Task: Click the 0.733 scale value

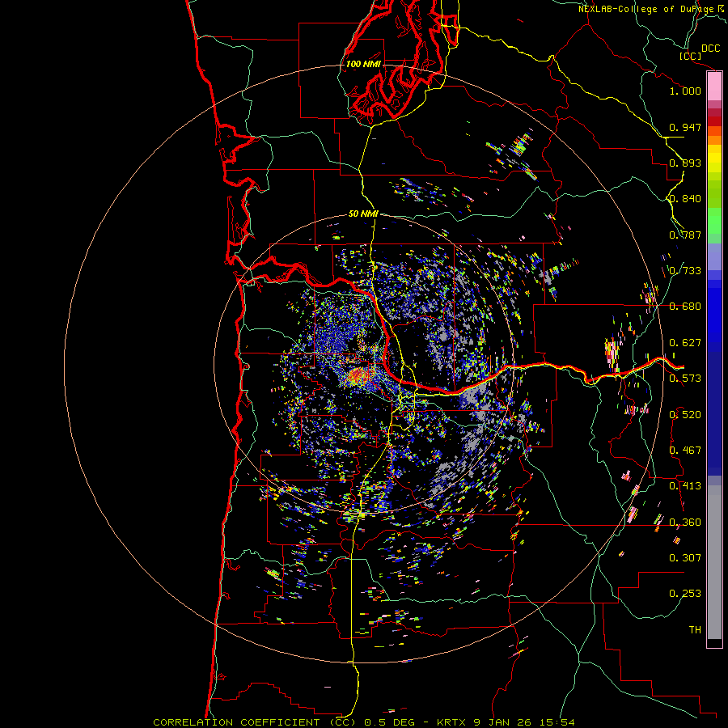Action: (685, 271)
